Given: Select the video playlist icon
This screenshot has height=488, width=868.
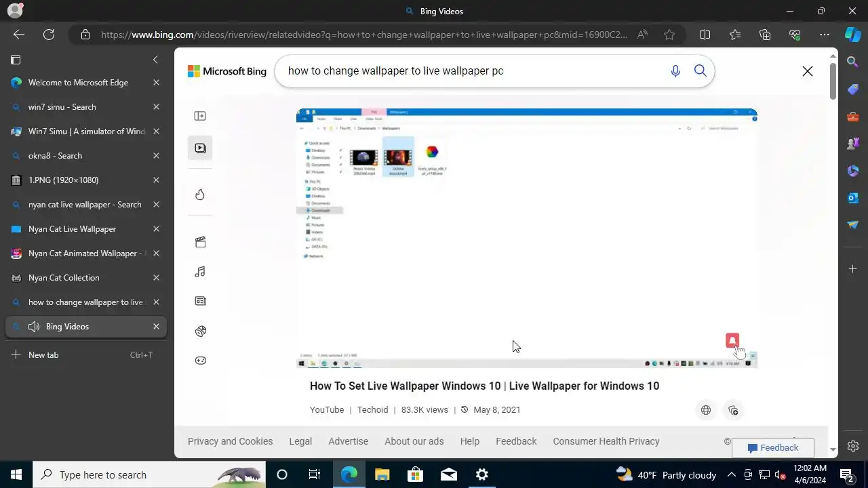Looking at the screenshot, I should pyautogui.click(x=200, y=148).
